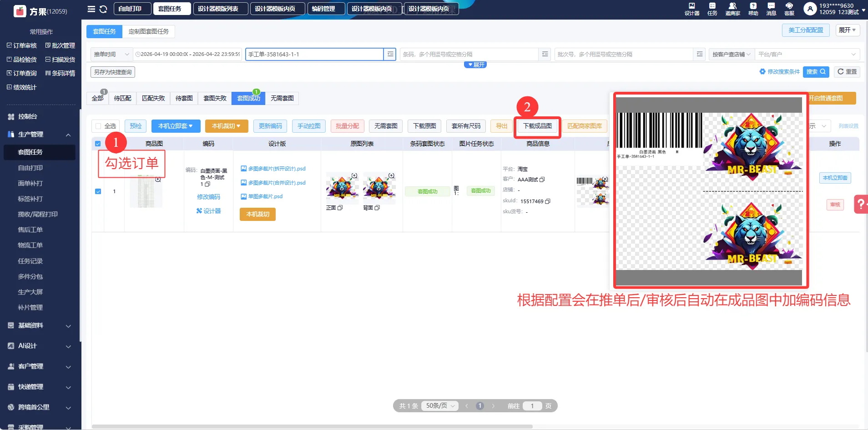This screenshot has height=430, width=868.
Task: Click the 美工分配配置 button
Action: [x=806, y=30]
